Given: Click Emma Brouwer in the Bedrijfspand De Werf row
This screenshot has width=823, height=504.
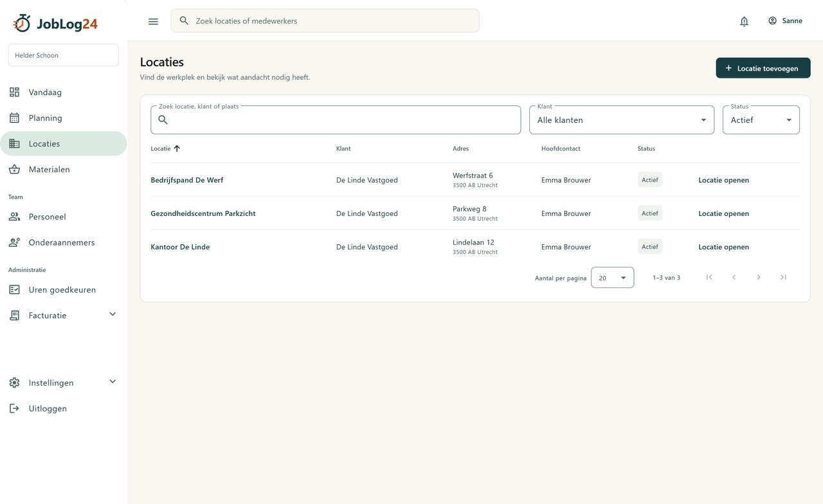Looking at the screenshot, I should tap(566, 180).
